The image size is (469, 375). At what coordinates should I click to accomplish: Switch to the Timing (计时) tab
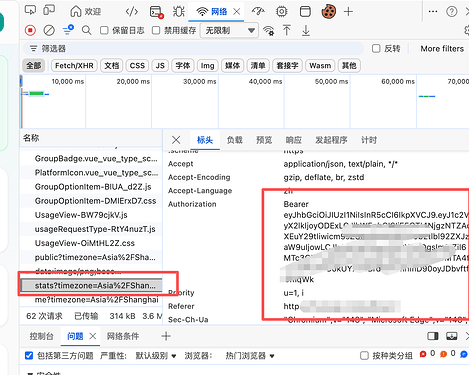tap(369, 140)
